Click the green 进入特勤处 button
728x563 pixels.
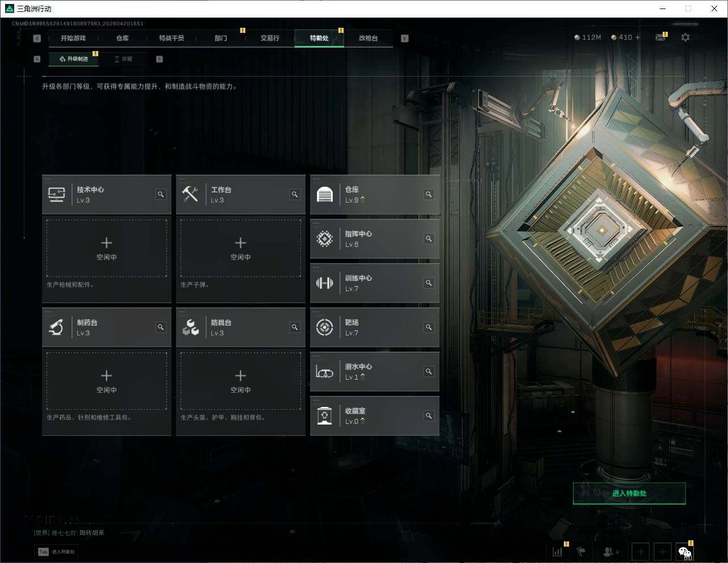point(629,493)
